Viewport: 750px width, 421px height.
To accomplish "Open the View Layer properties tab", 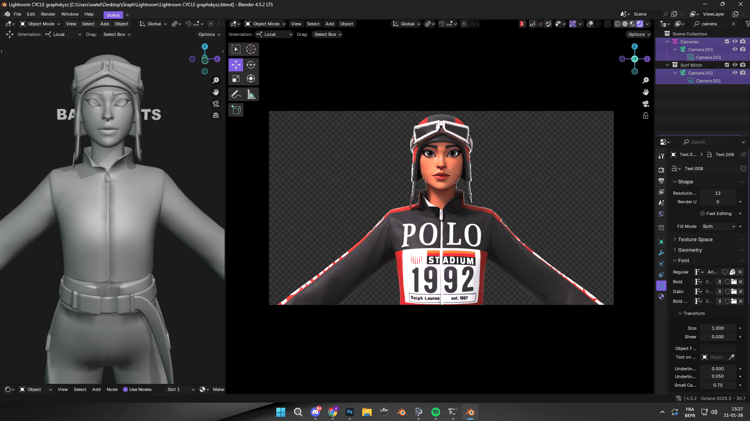I will [661, 192].
